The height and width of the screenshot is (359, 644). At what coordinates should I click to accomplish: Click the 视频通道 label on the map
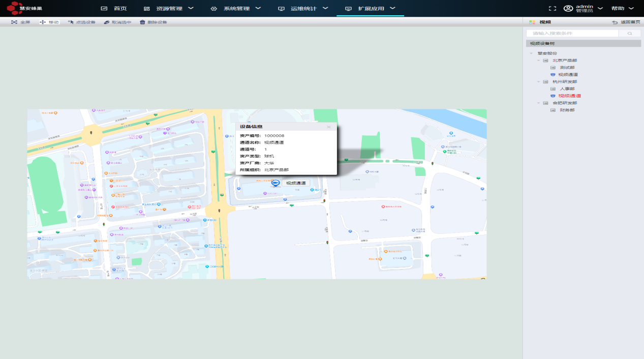click(x=296, y=183)
